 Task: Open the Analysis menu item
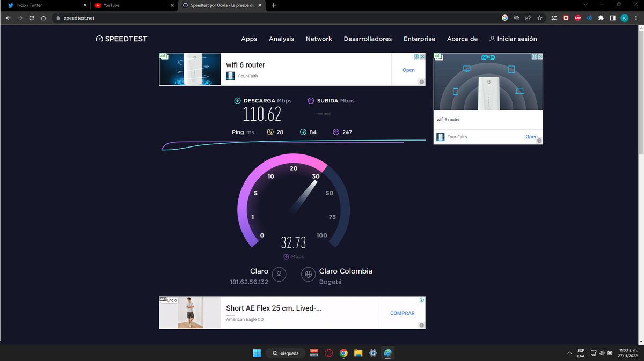[x=281, y=39]
